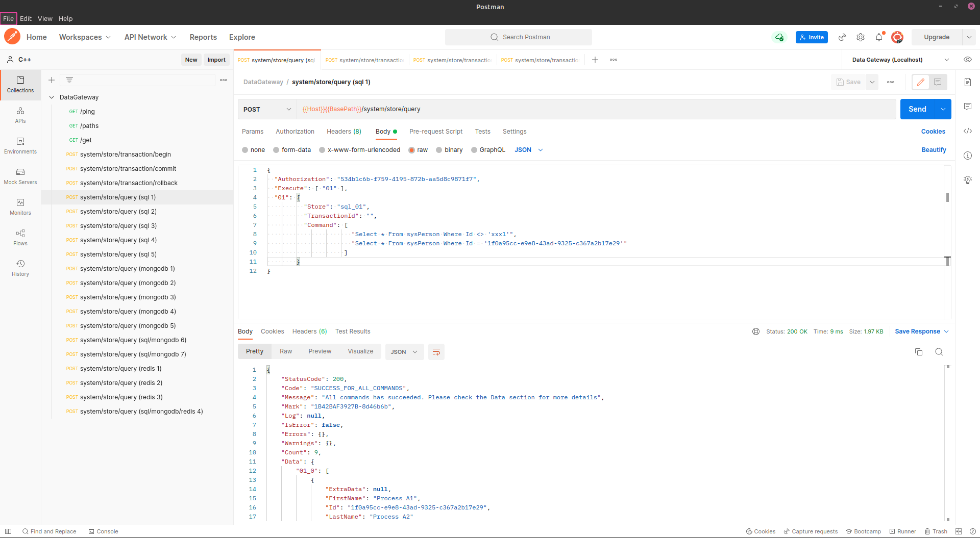Open the Environments sidebar panel

click(x=20, y=146)
